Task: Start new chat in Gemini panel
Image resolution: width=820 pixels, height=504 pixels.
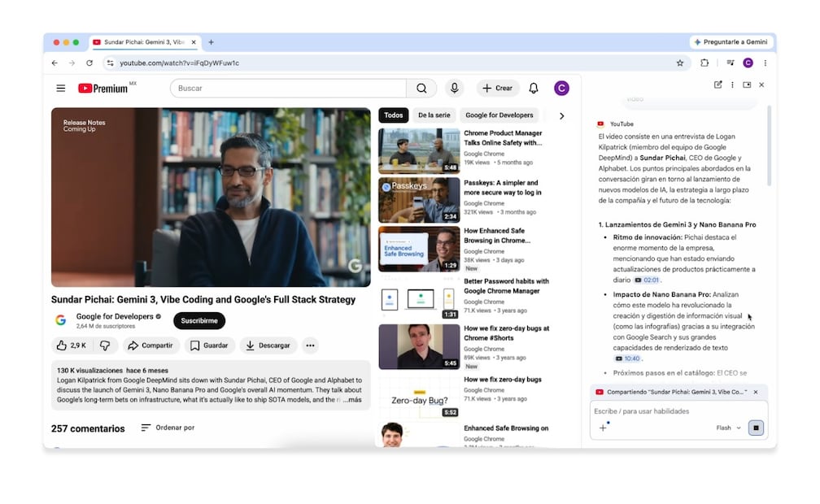Action: coord(718,85)
